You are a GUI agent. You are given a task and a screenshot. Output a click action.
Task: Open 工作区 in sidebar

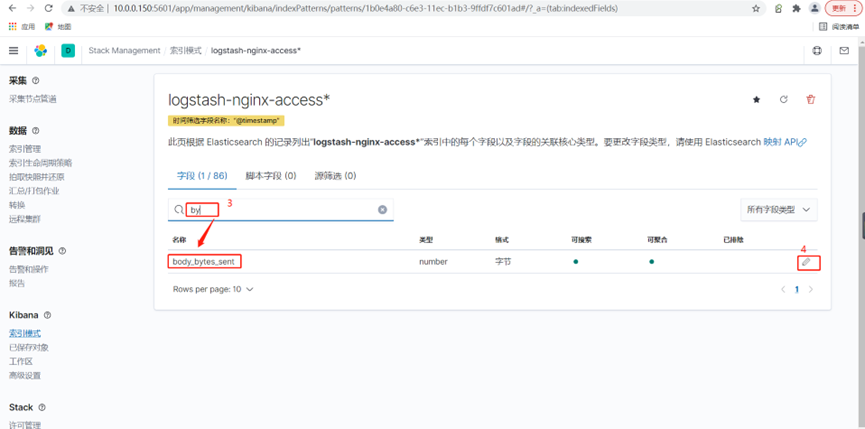[21, 362]
